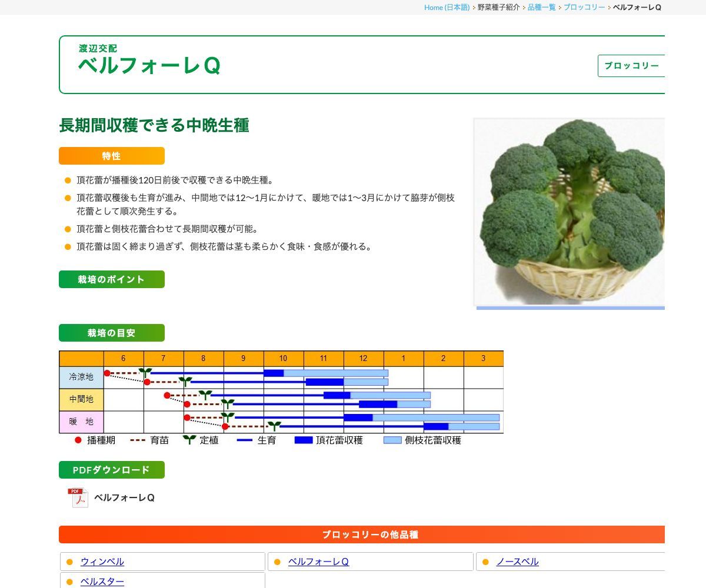Click the ブロッコリー button at top right
The image size is (706, 588).
(x=632, y=66)
